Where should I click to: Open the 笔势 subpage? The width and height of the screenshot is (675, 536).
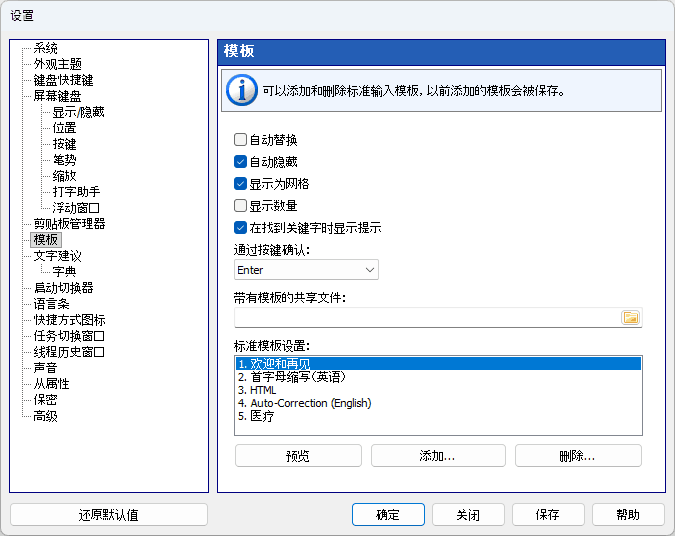[64, 160]
